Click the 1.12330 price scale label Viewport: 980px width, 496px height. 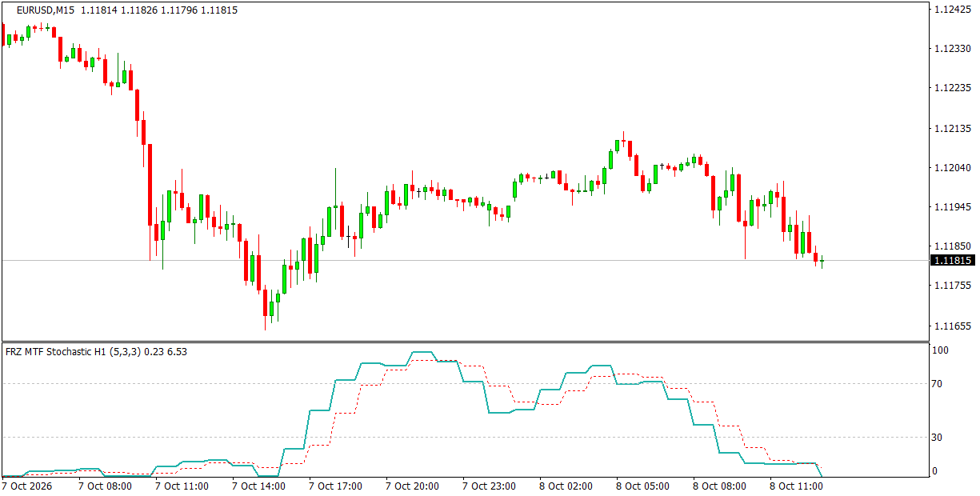953,49
